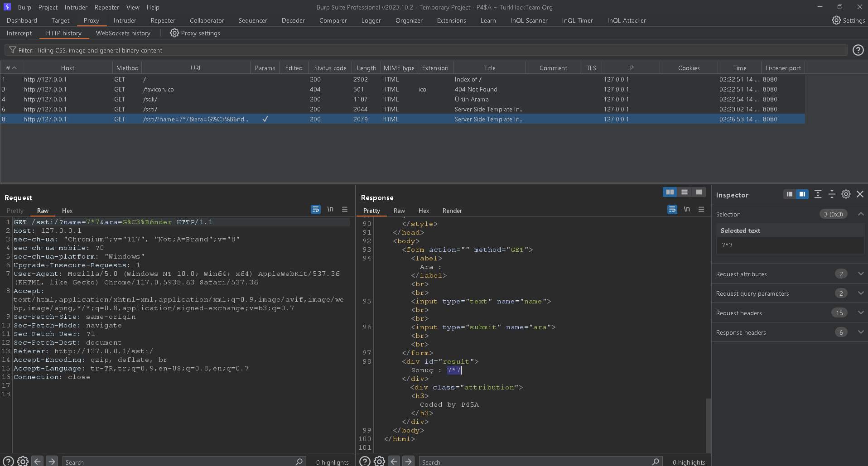Open Request search settings gear
This screenshot has width=868, height=466.
(x=23, y=461)
